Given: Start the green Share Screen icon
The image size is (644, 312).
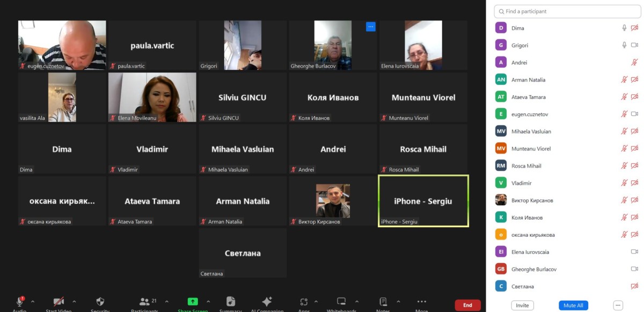Looking at the screenshot, I should tap(193, 301).
